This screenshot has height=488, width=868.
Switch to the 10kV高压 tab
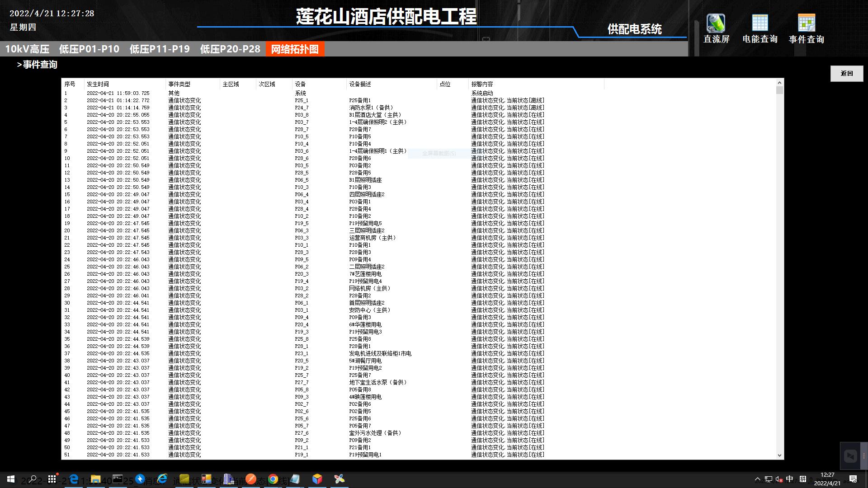coord(27,49)
